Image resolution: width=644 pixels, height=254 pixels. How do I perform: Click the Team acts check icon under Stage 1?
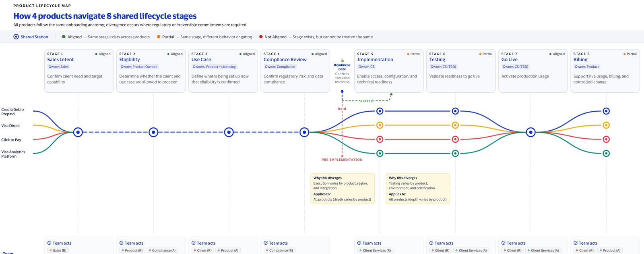point(49,243)
